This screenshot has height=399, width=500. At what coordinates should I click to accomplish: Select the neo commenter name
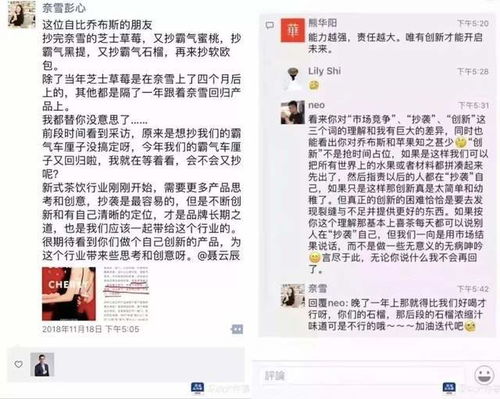point(316,105)
